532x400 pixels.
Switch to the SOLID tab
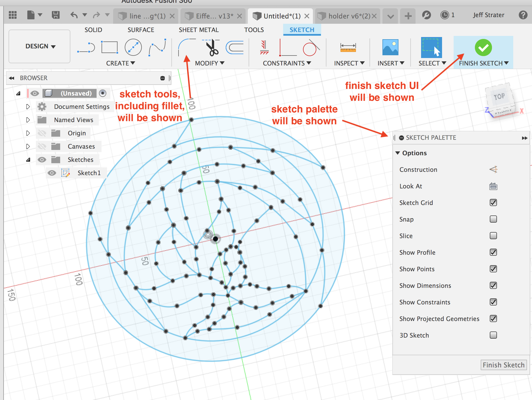[93, 30]
